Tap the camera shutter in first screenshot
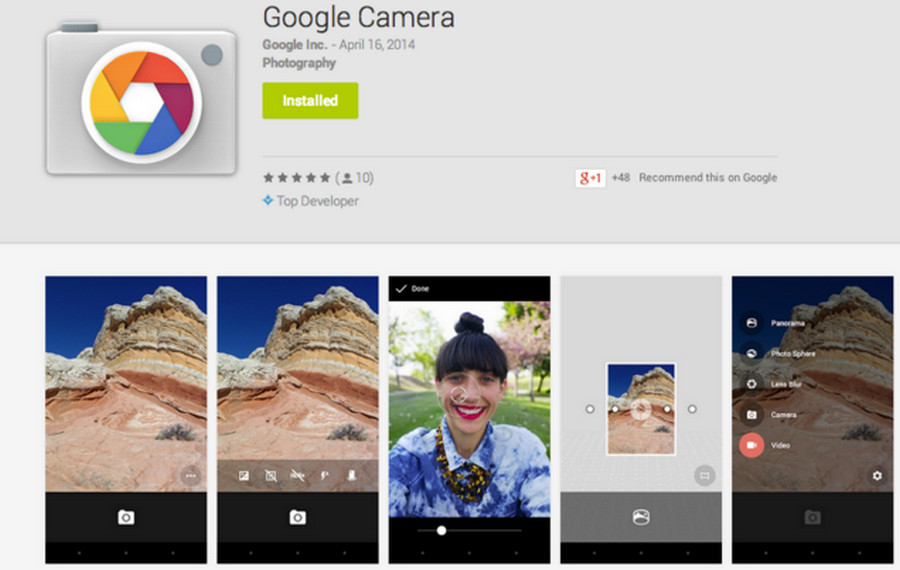The width and height of the screenshot is (900, 570). click(x=126, y=517)
